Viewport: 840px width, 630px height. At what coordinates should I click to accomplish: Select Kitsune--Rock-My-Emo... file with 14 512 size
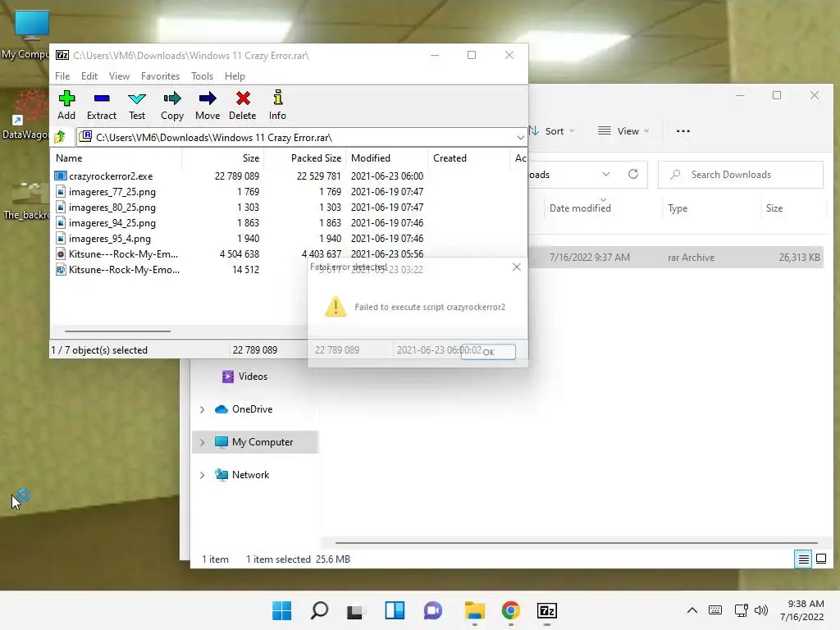pos(125,269)
